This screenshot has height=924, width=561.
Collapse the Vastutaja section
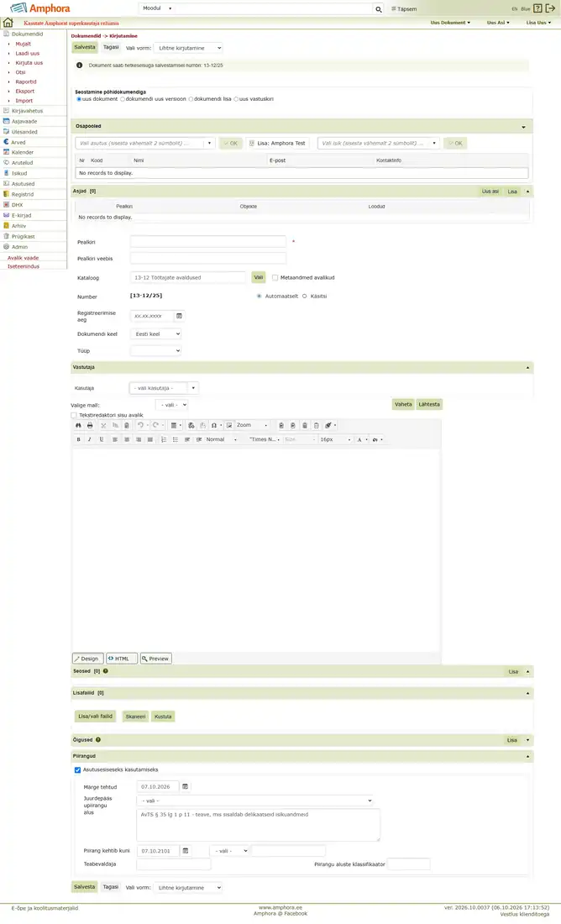[527, 368]
